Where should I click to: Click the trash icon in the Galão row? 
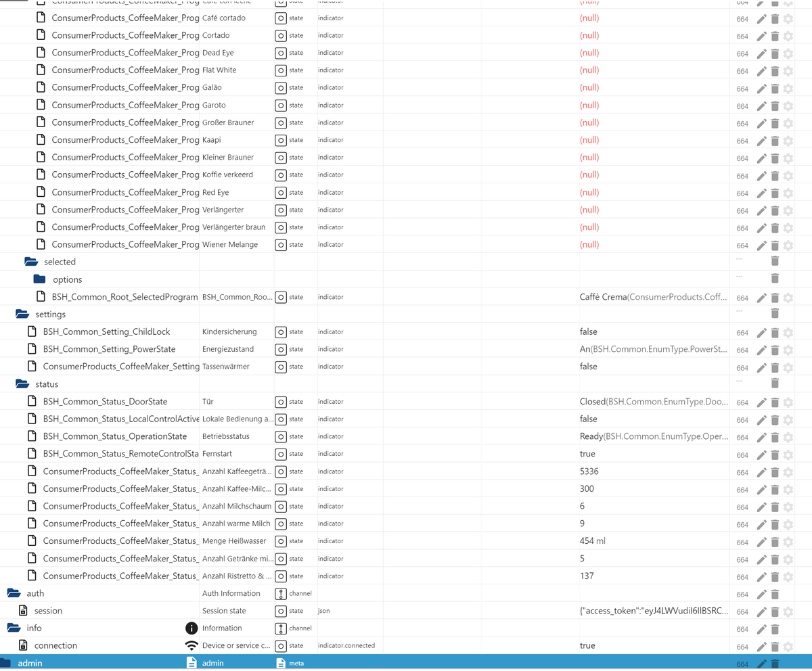775,89
